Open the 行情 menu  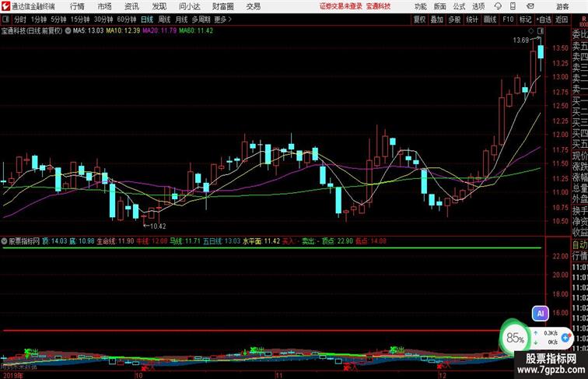pos(77,6)
